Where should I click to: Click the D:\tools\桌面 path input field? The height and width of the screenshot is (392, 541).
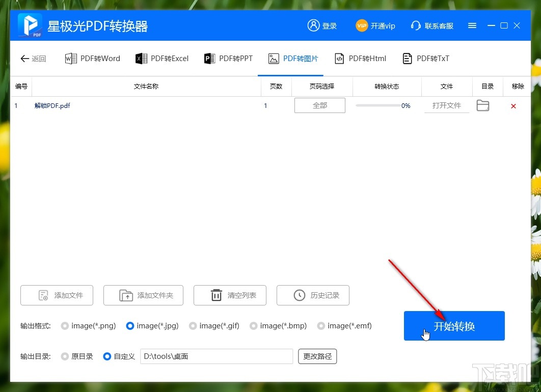[x=217, y=356]
